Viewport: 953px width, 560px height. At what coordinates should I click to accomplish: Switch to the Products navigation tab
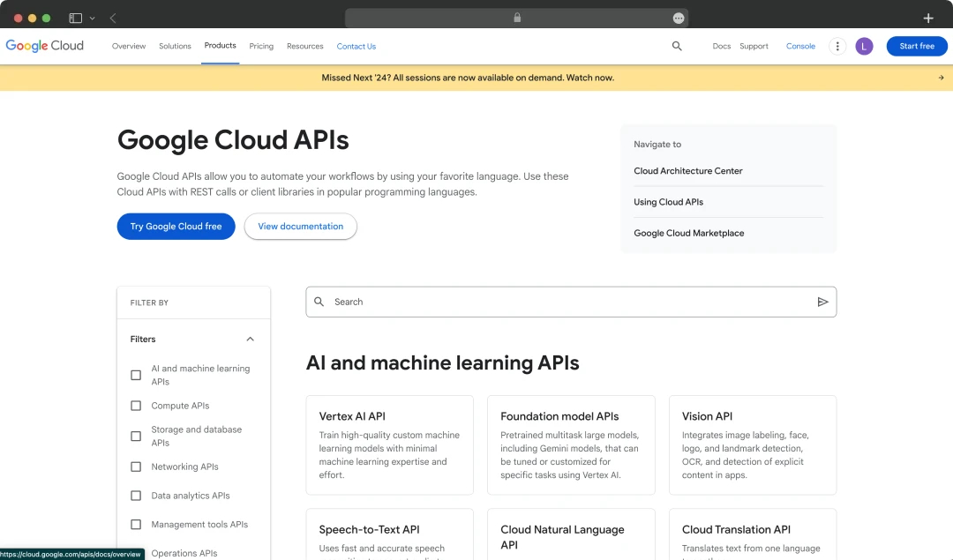point(220,46)
